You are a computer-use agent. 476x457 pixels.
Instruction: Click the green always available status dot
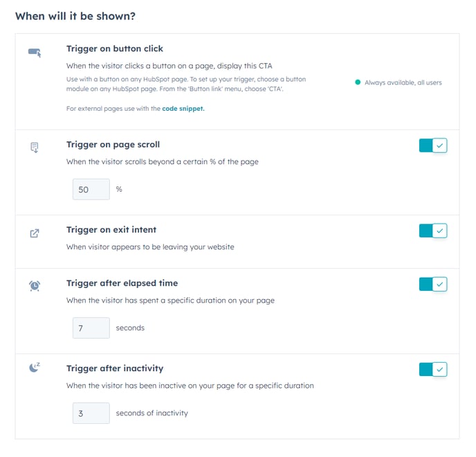tap(358, 82)
